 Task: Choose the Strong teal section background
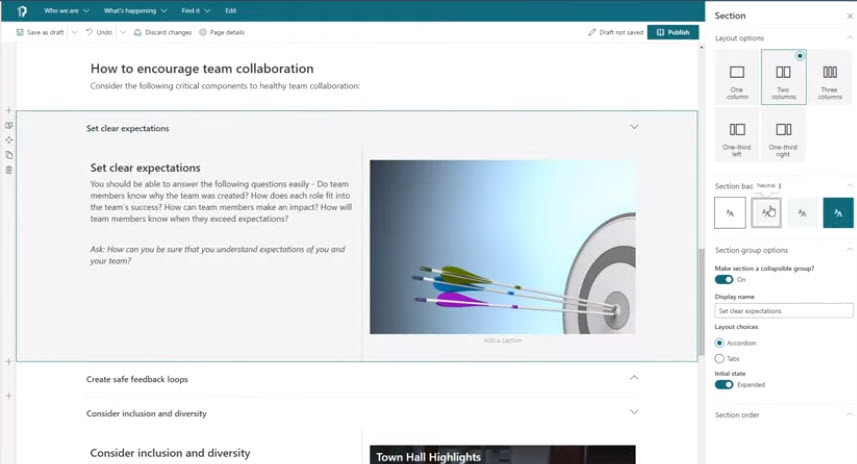tap(838, 213)
